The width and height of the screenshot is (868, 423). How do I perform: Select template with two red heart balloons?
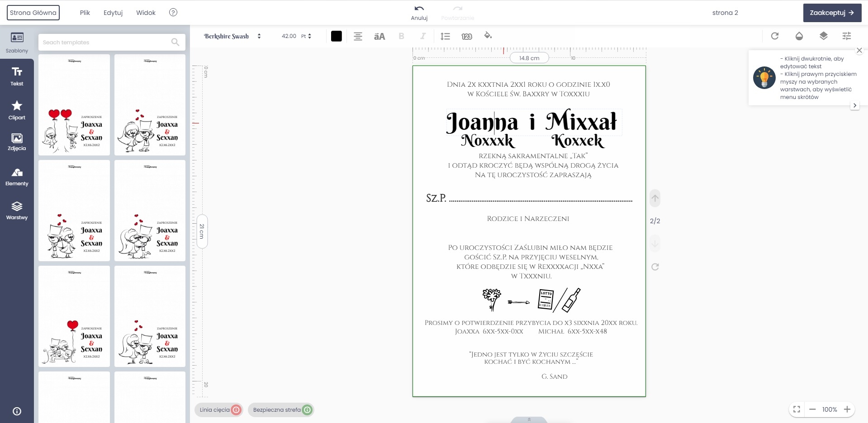74,105
